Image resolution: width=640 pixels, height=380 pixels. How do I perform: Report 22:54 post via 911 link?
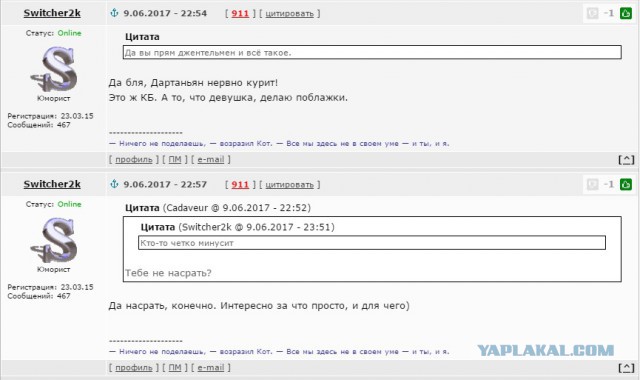coord(240,13)
